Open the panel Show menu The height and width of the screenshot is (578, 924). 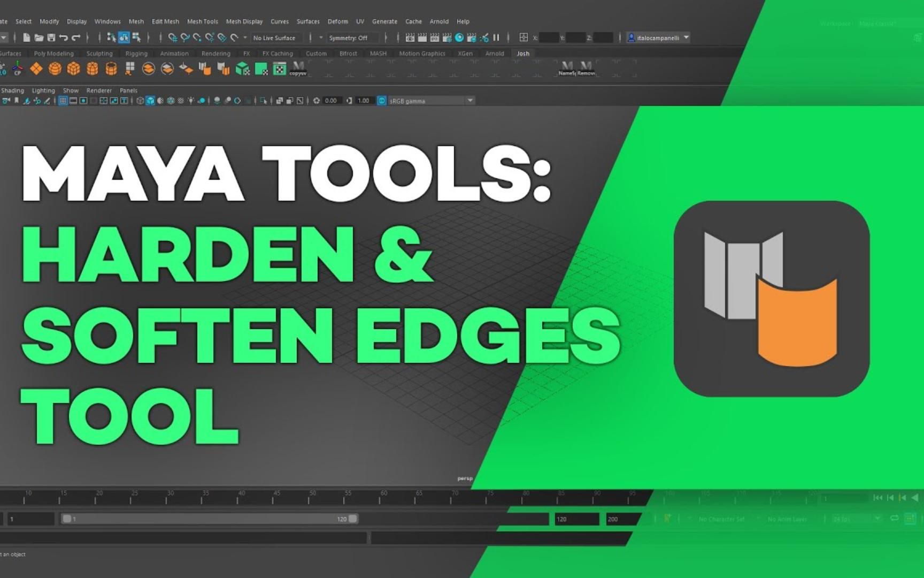[x=71, y=90]
